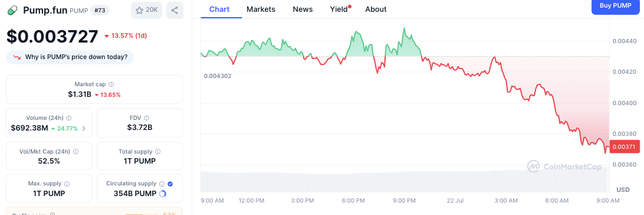Switch to the News tab
The width and height of the screenshot is (644, 215).
click(x=303, y=9)
